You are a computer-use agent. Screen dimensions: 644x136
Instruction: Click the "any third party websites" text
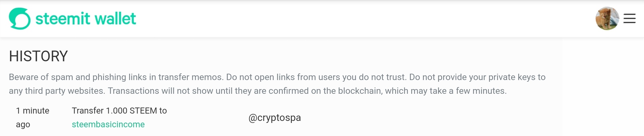pos(56,91)
